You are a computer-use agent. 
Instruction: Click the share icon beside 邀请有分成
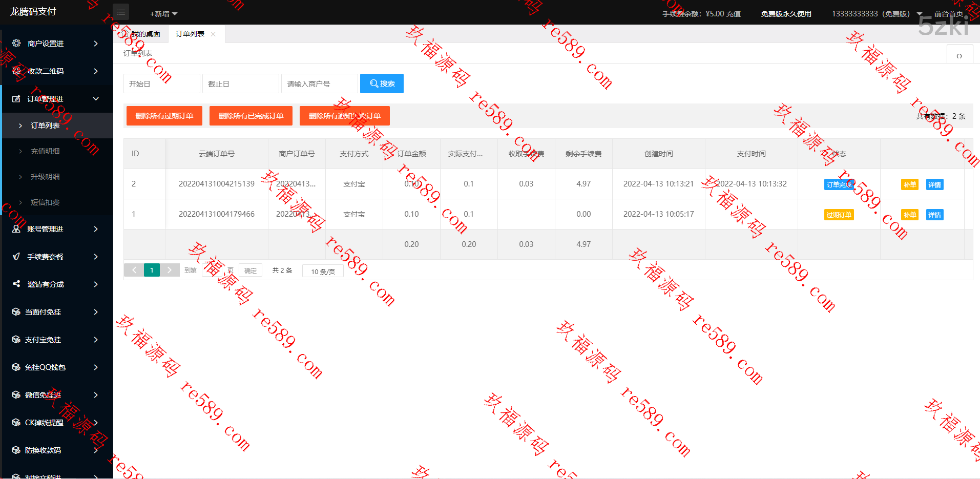coord(16,284)
